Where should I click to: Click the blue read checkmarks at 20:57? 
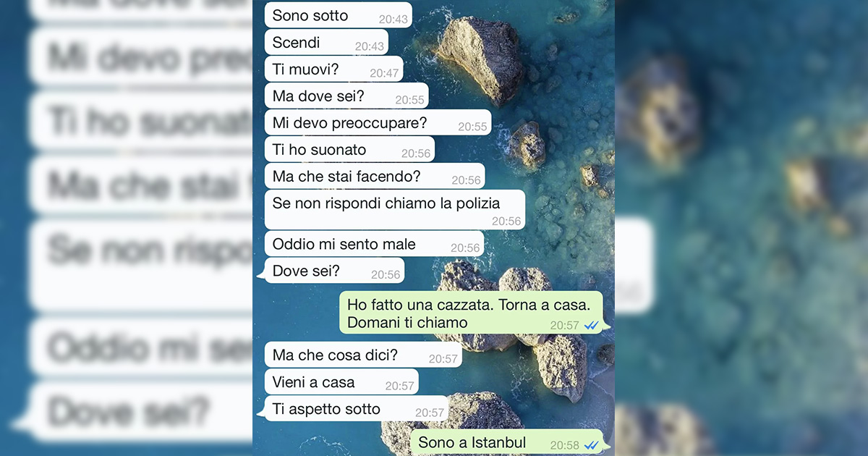591,325
